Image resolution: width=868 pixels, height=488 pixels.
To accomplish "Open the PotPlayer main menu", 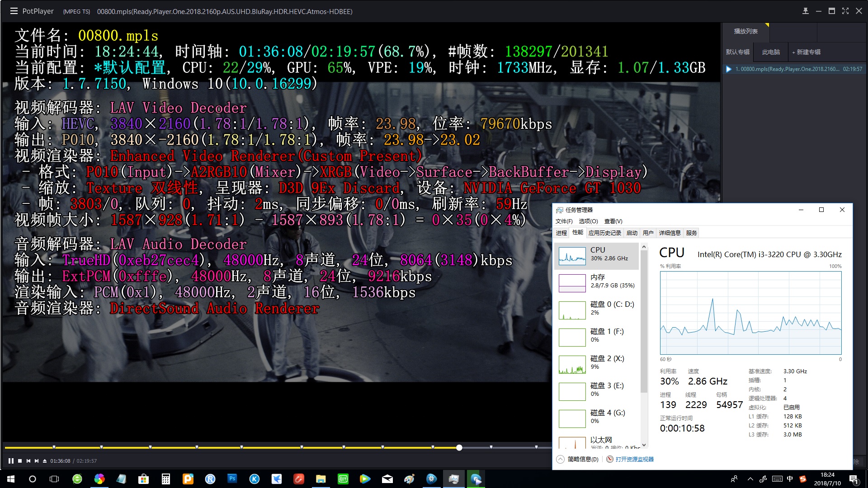I will pos(14,11).
